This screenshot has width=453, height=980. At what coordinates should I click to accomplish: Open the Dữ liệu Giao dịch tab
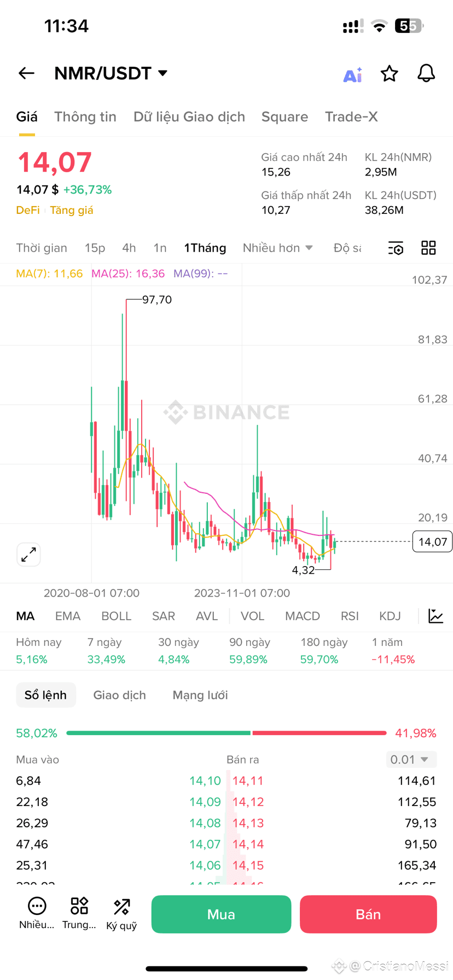coord(189,117)
